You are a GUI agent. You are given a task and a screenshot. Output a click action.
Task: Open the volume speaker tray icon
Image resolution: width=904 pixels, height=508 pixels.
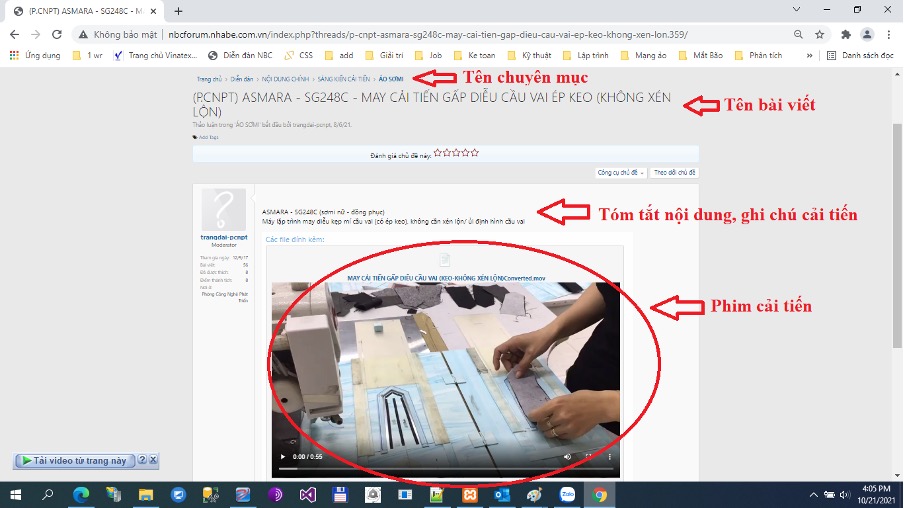(845, 495)
